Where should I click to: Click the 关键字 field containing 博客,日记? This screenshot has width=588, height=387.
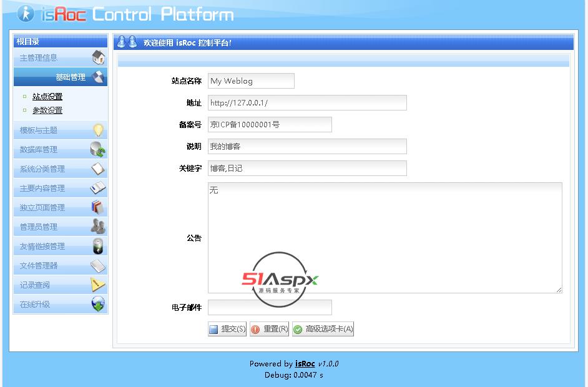307,168
